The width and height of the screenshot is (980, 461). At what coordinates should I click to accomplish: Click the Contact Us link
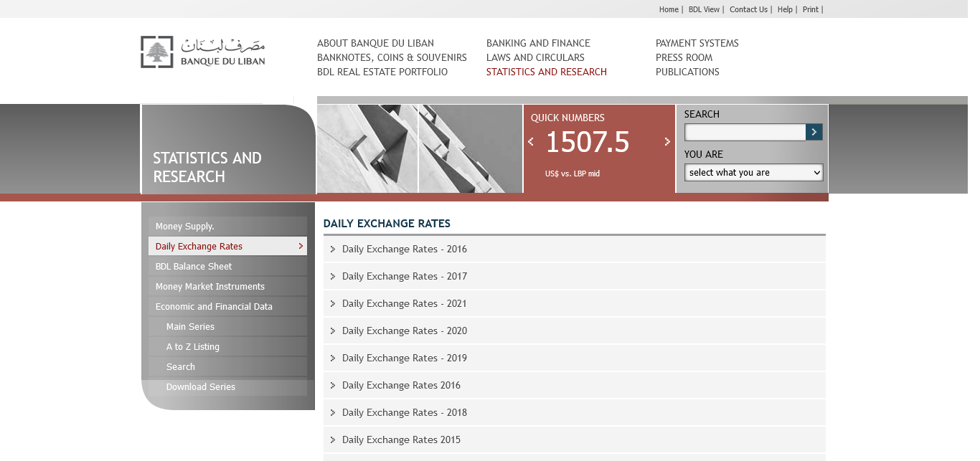click(748, 9)
